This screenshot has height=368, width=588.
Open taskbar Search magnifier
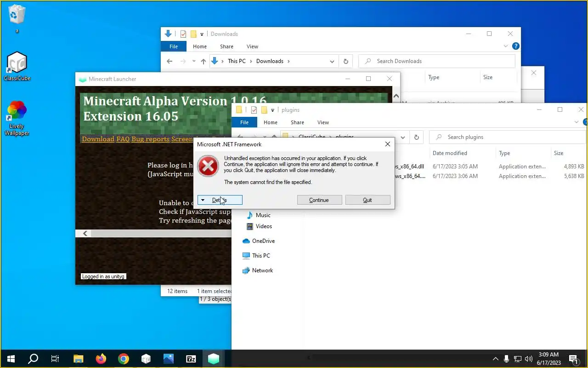33,359
